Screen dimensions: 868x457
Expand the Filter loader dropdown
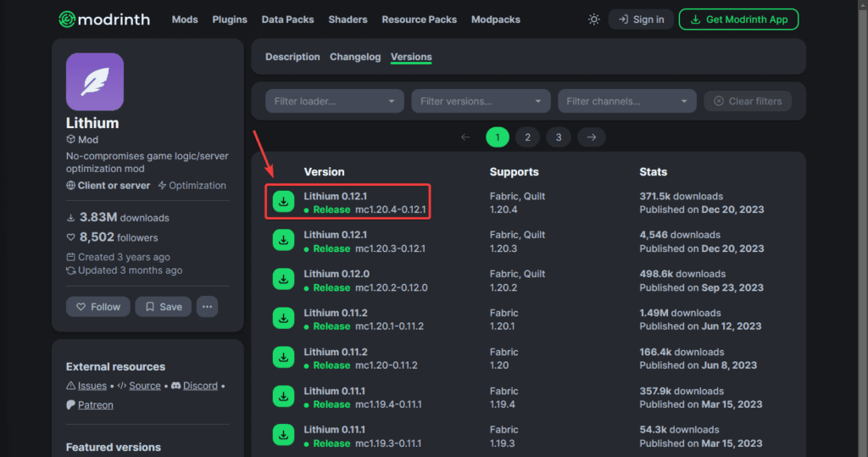click(335, 101)
